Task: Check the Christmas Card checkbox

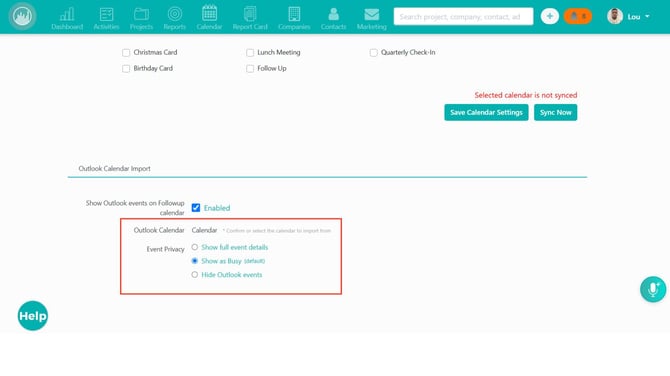Action: point(126,53)
